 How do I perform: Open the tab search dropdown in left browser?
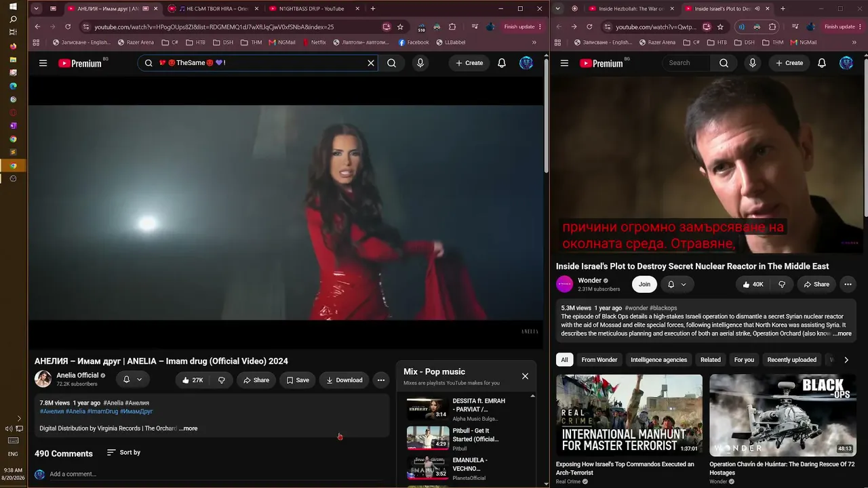click(36, 9)
